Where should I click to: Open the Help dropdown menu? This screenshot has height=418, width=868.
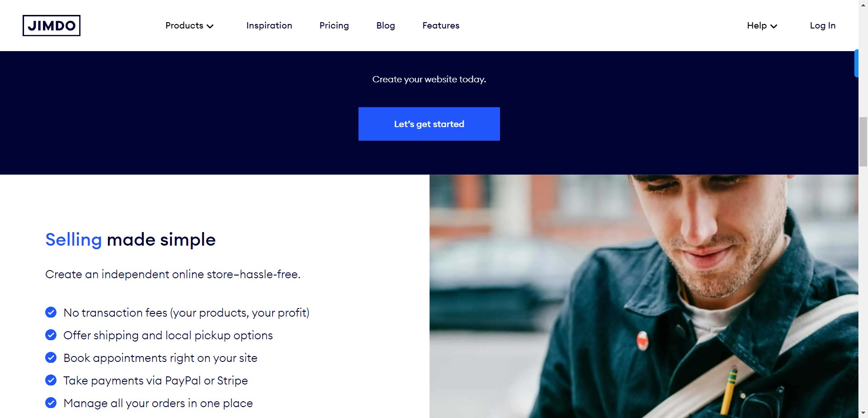pyautogui.click(x=762, y=26)
